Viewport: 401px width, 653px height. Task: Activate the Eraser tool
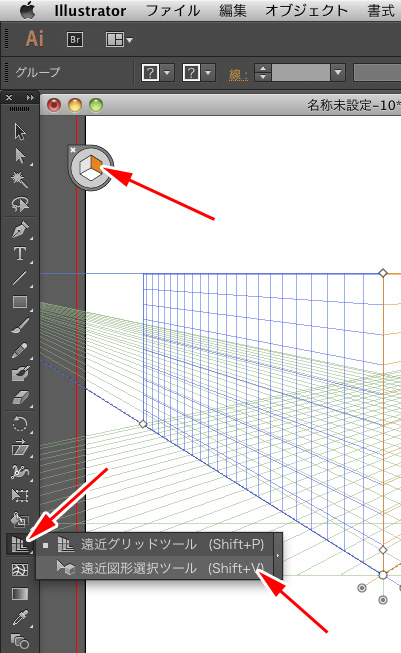coord(20,398)
